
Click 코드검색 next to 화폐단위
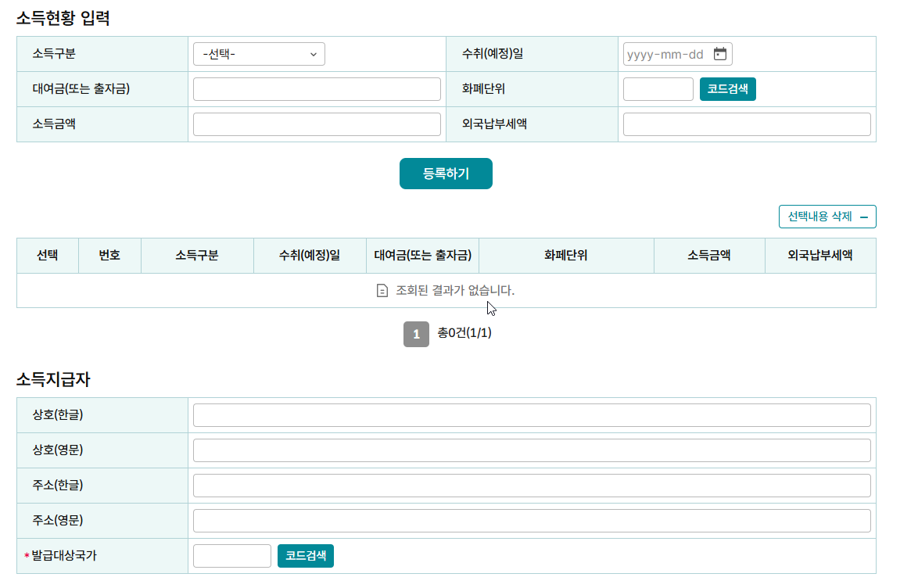click(727, 89)
